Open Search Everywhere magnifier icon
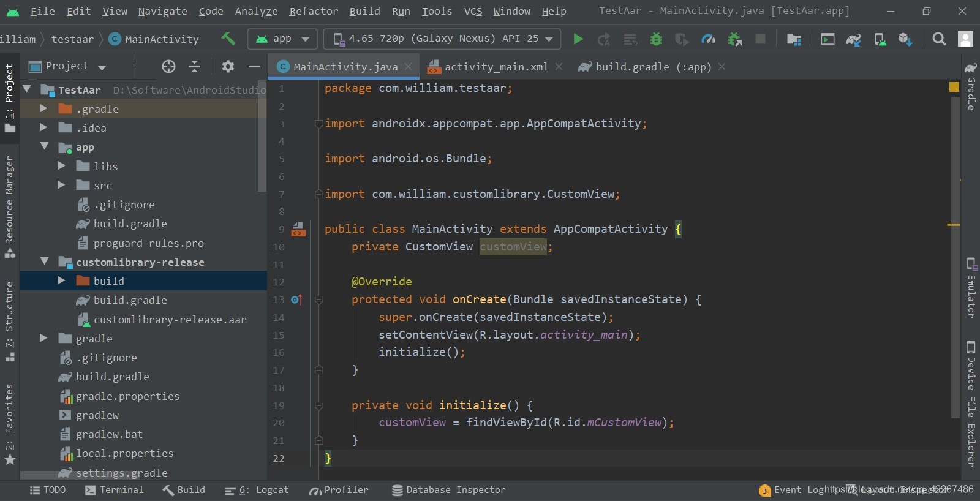The width and height of the screenshot is (980, 501). tap(938, 39)
